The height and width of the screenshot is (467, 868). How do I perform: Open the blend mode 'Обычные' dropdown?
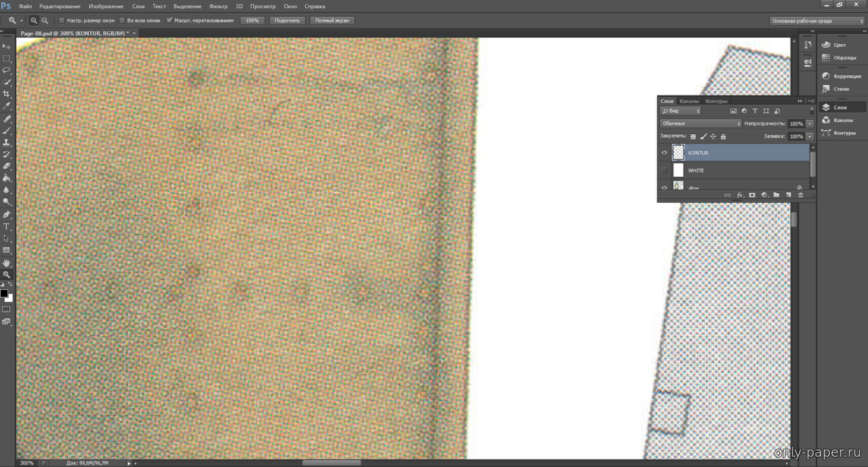point(701,124)
